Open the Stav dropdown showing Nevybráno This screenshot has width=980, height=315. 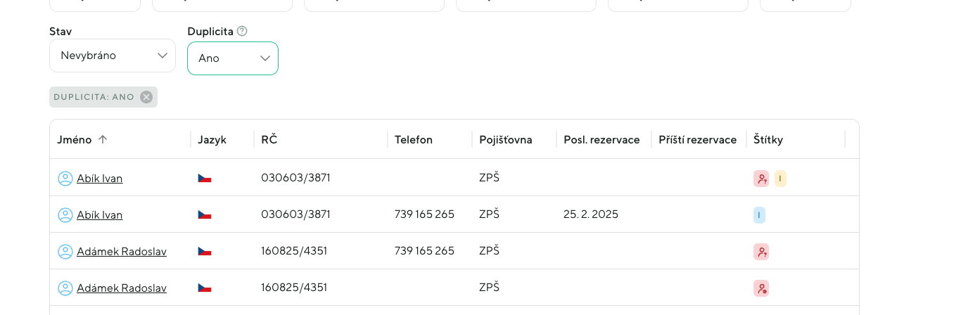[113, 56]
